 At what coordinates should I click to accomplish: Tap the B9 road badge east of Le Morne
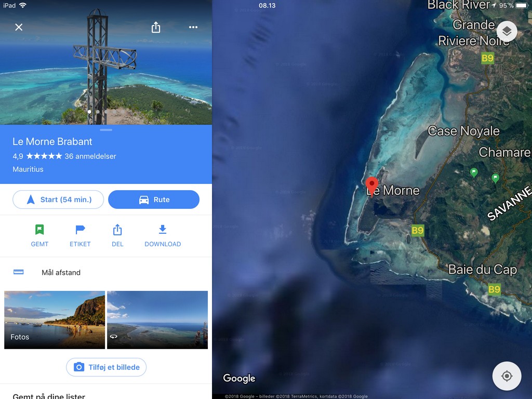pos(417,230)
